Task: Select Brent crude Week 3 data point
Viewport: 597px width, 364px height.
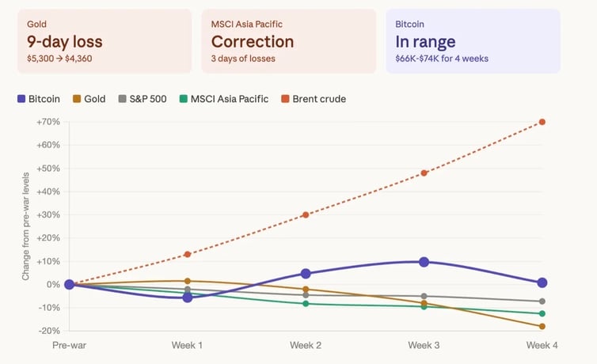Action: [424, 173]
